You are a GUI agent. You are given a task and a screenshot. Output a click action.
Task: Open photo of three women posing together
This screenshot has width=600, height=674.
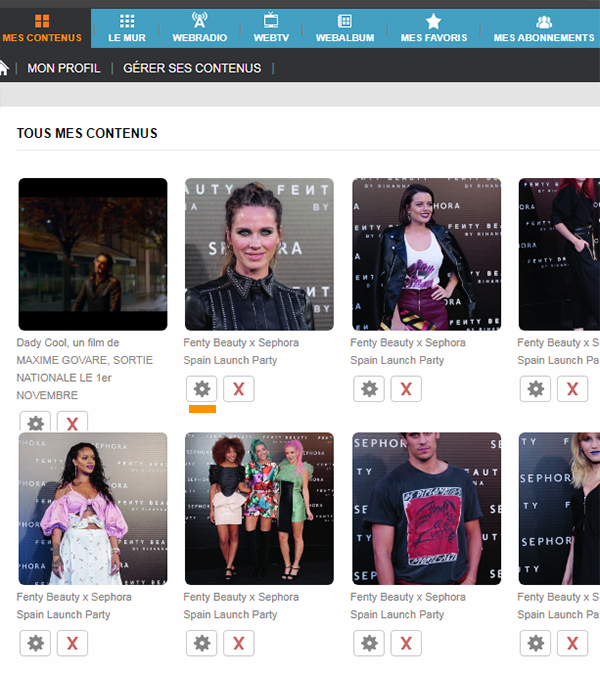pyautogui.click(x=259, y=509)
